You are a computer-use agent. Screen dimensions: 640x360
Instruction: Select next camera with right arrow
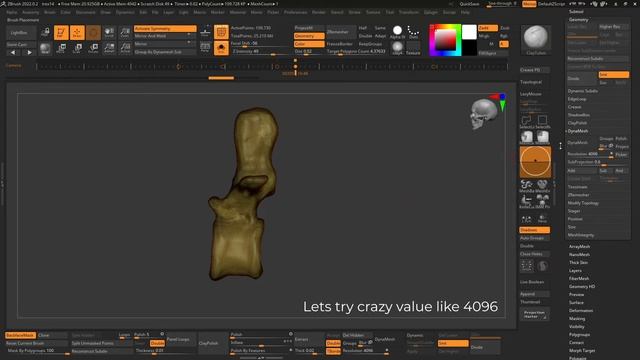pyautogui.click(x=29, y=52)
